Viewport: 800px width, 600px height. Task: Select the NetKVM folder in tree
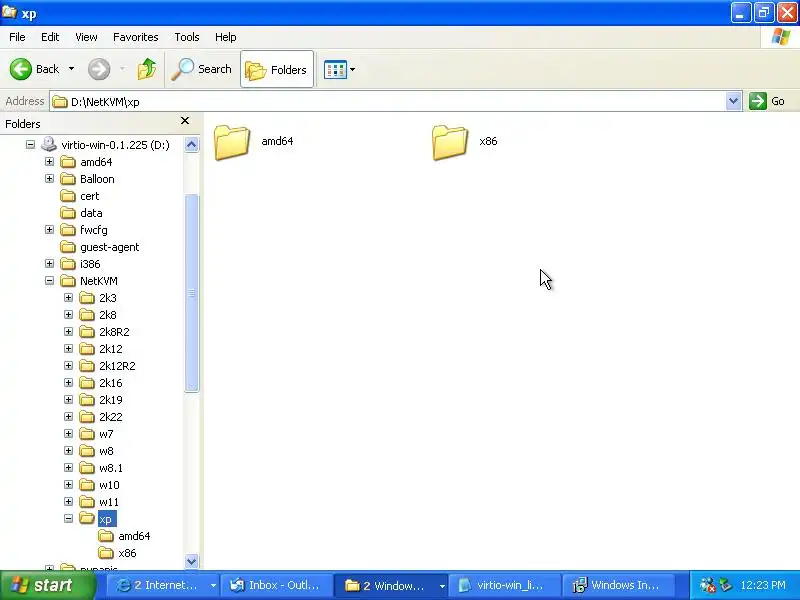point(99,281)
